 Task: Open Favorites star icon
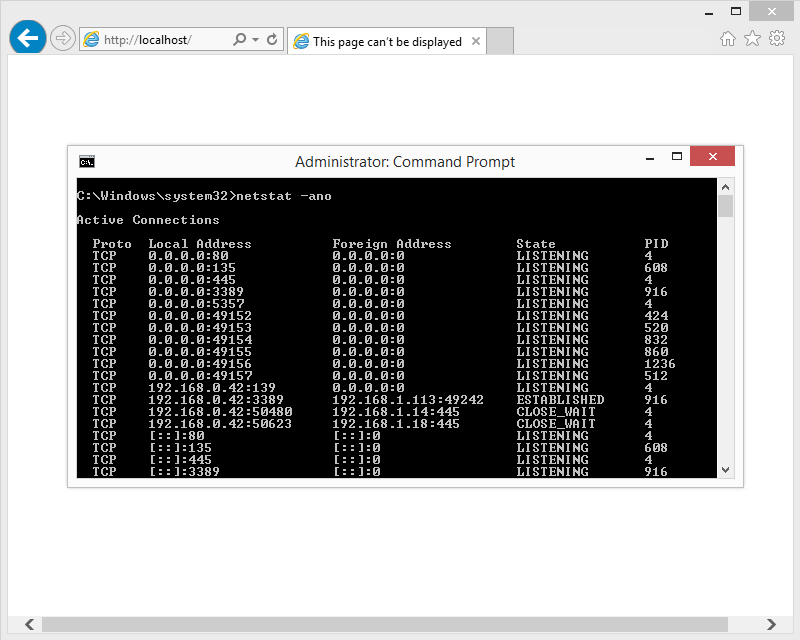tap(752, 38)
